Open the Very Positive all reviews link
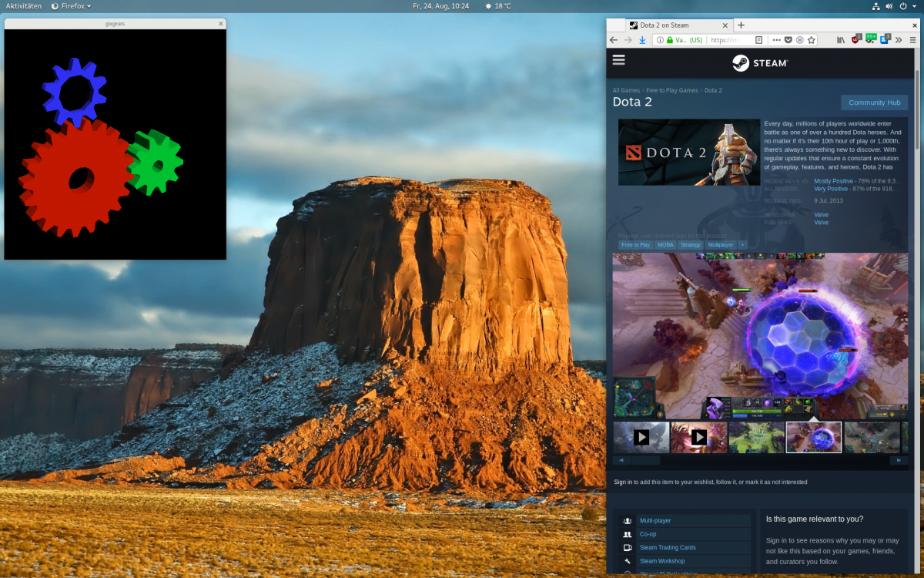The width and height of the screenshot is (924, 578). click(831, 189)
